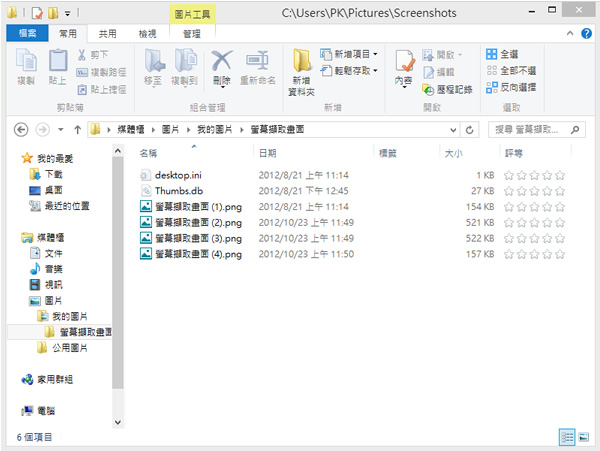The image size is (600, 451).
Task: Collapse the ribbon with the chevron
Action: (x=570, y=33)
